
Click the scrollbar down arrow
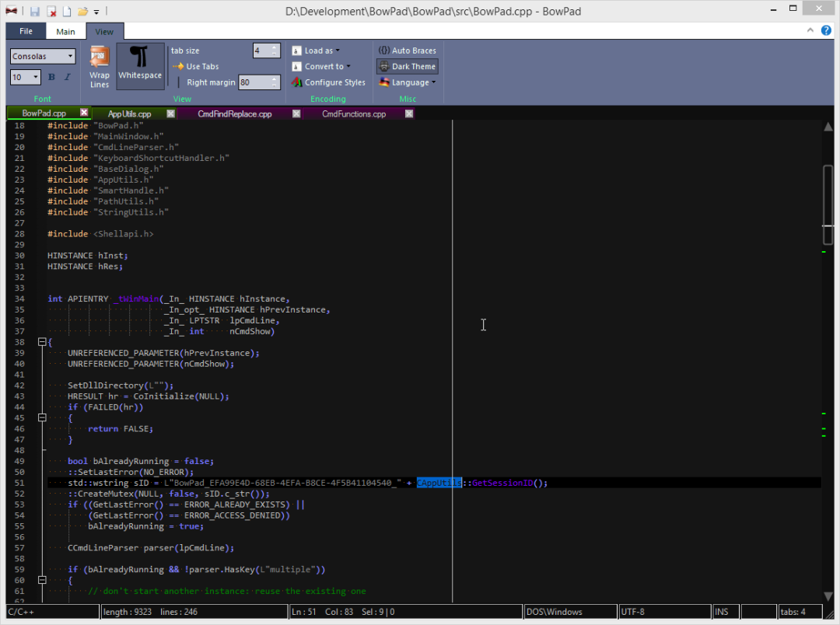(828, 596)
